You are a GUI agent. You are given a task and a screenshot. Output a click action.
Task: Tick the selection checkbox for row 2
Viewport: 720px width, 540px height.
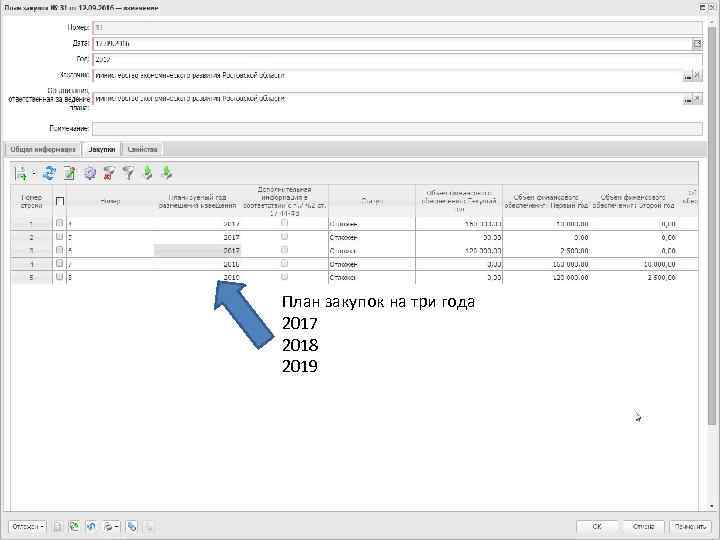(59, 237)
